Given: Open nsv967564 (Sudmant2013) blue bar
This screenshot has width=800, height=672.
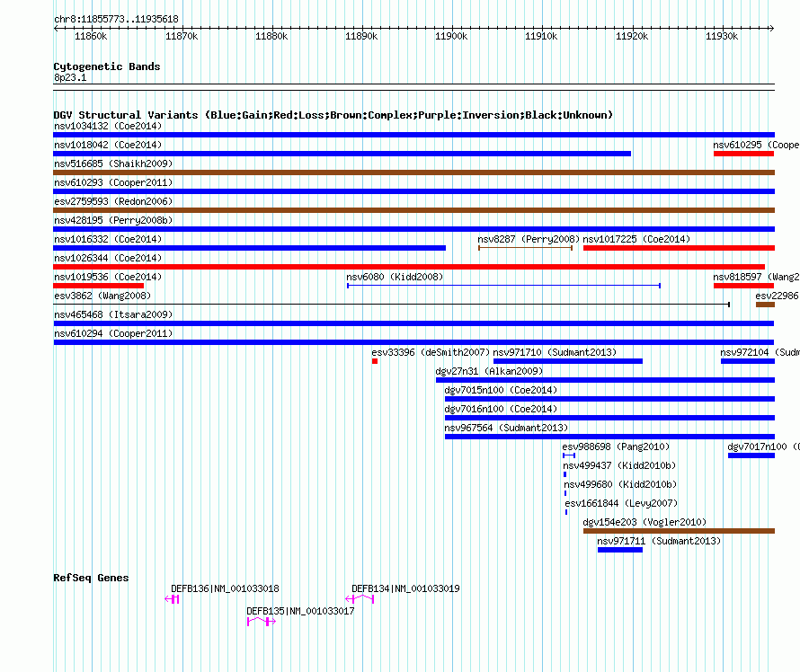Looking at the screenshot, I should (609, 437).
